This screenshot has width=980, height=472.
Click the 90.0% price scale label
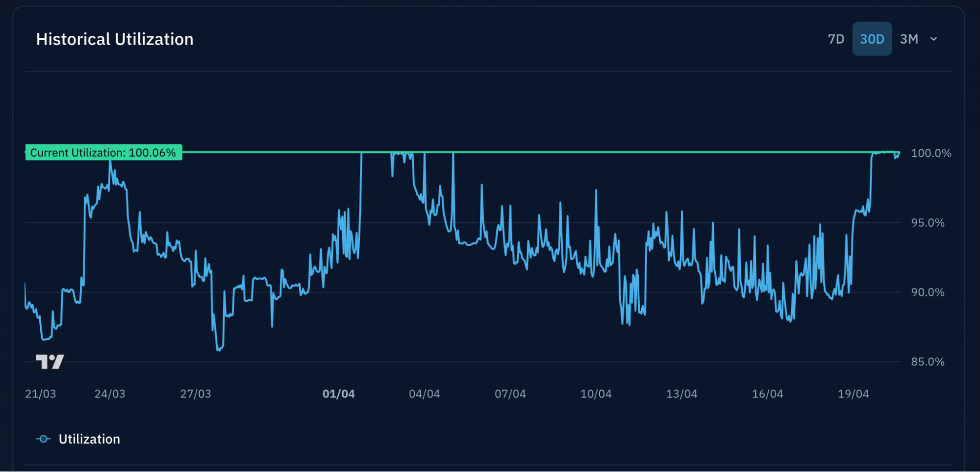[928, 292]
